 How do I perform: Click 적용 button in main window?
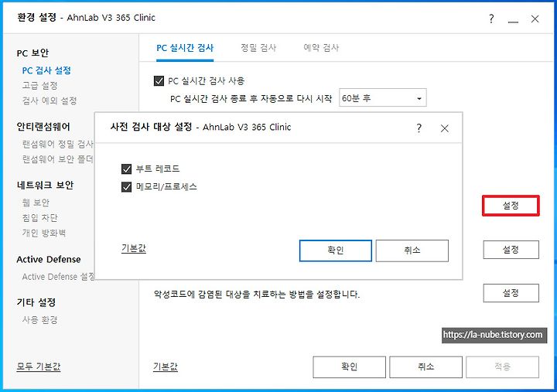[502, 366]
